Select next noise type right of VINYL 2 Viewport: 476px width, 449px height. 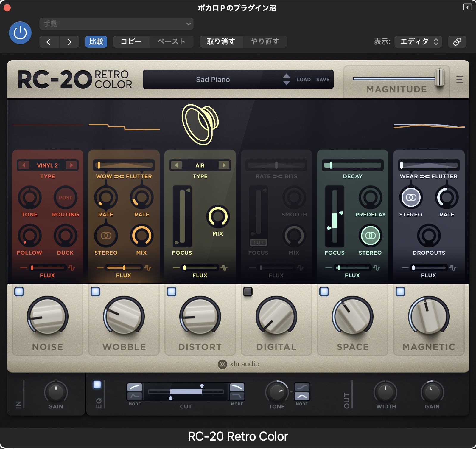click(71, 165)
